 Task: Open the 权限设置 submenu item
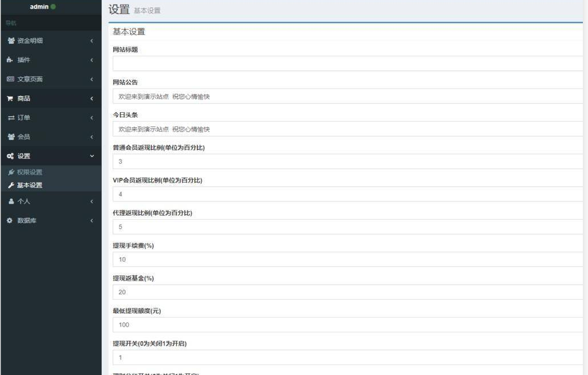coord(29,172)
